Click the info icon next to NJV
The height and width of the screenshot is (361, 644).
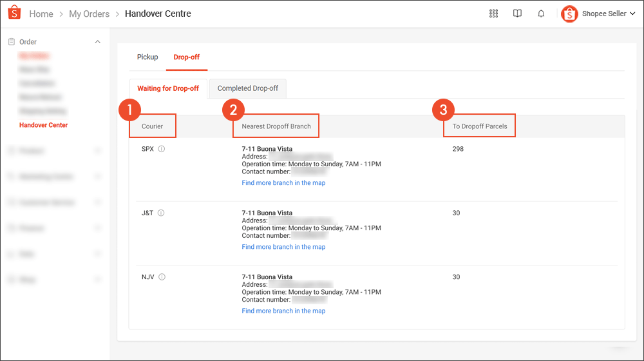point(162,277)
